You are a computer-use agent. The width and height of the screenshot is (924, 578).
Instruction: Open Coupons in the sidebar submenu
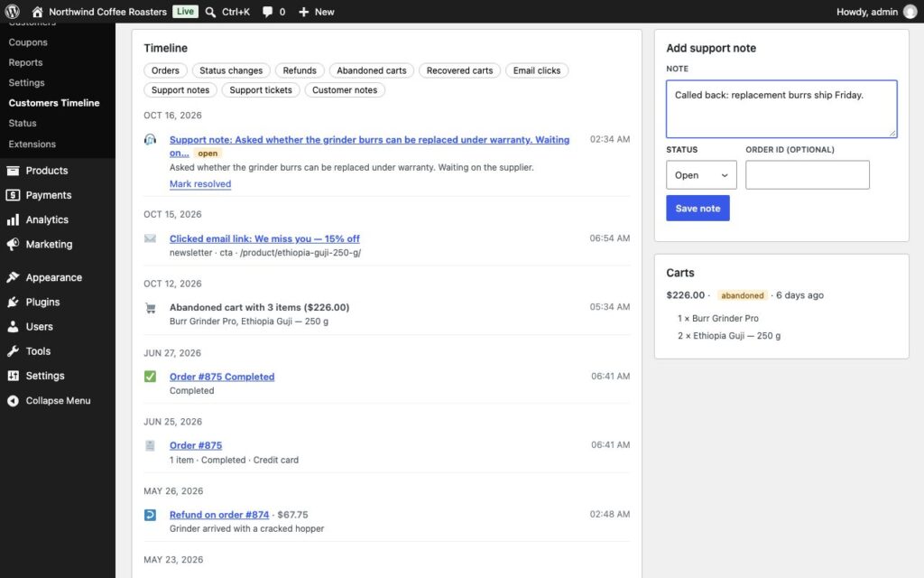pos(28,42)
